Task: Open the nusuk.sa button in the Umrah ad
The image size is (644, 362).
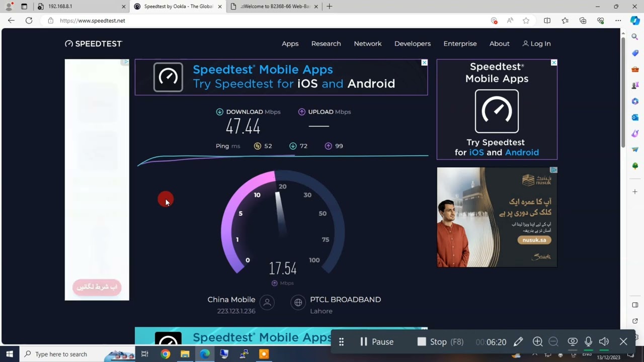Action: pos(534,240)
